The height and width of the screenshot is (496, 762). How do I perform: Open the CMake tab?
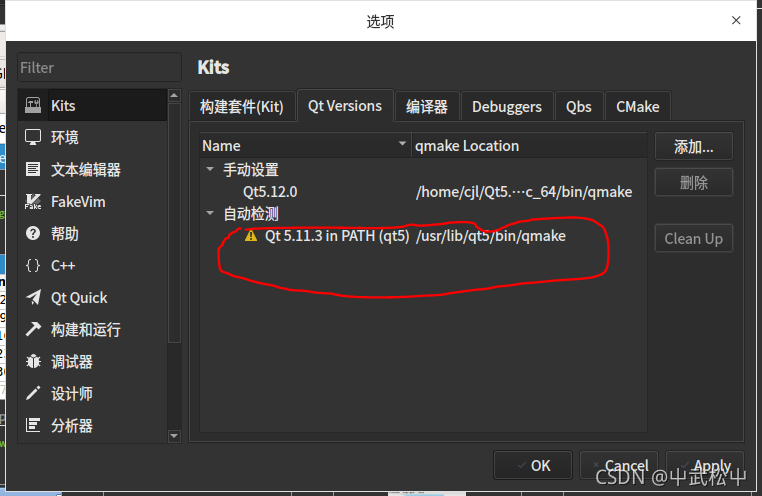point(638,106)
